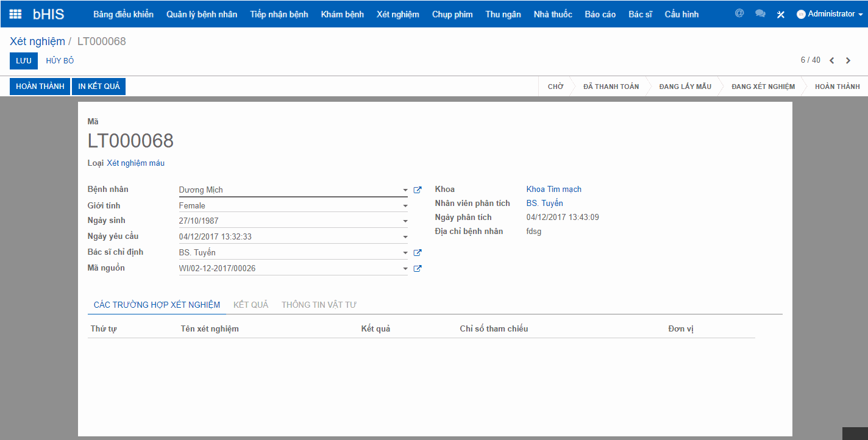
Task: Open the THÔNG TIN VẬT TƯ tab
Action: tap(318, 305)
